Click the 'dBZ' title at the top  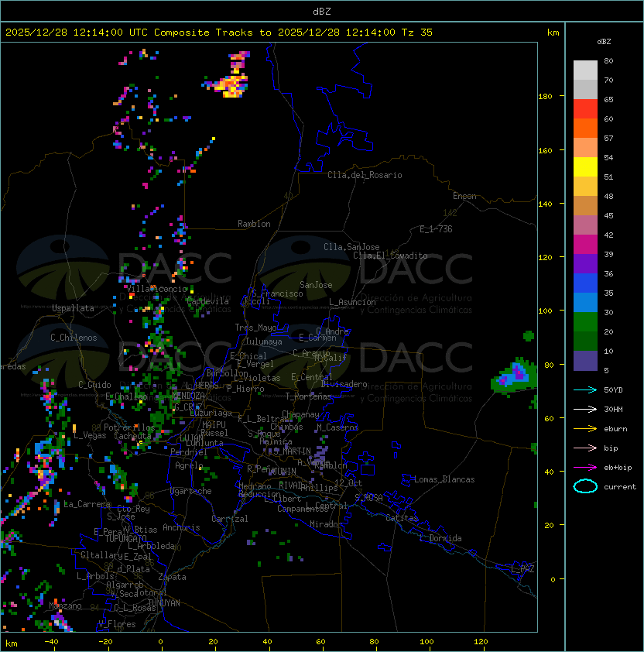coord(322,11)
